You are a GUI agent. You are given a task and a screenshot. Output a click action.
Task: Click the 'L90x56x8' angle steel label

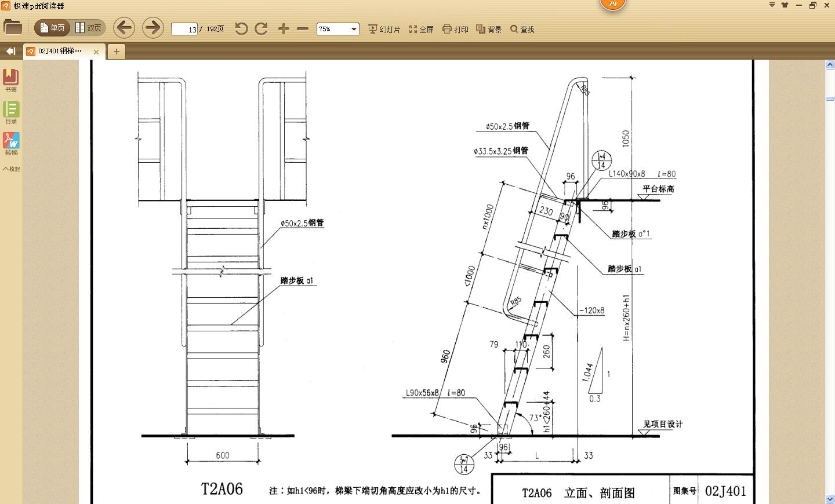423,393
